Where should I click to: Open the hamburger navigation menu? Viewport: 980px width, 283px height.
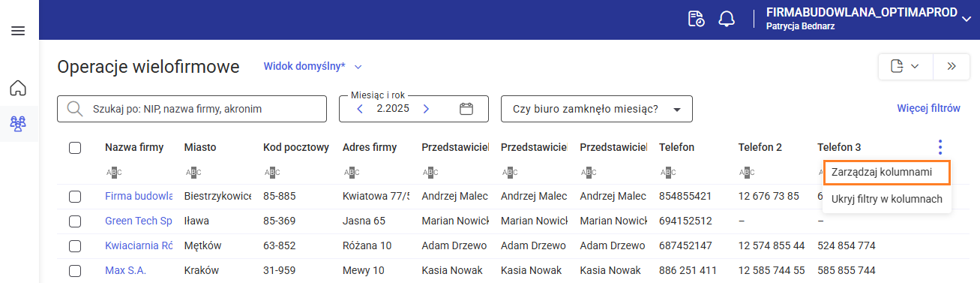18,31
